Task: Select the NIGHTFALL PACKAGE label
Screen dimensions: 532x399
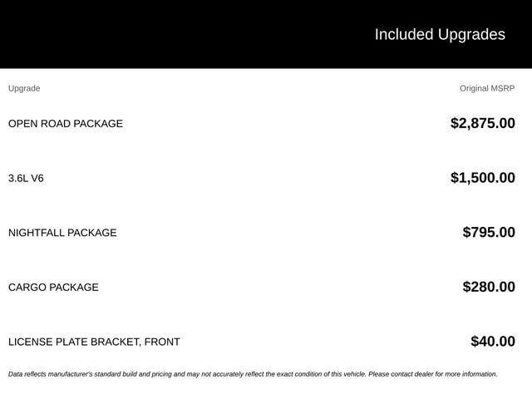Action: 62,233
